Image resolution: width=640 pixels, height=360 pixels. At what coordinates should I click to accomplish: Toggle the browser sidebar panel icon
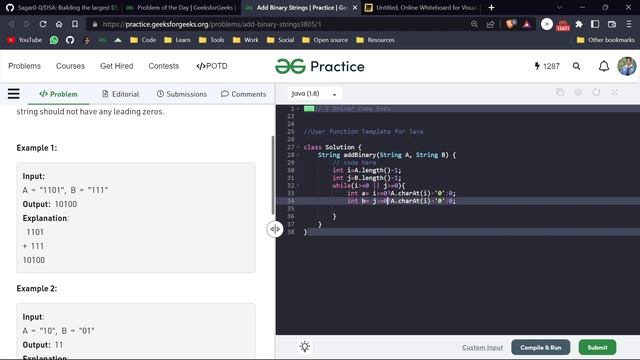(595, 24)
